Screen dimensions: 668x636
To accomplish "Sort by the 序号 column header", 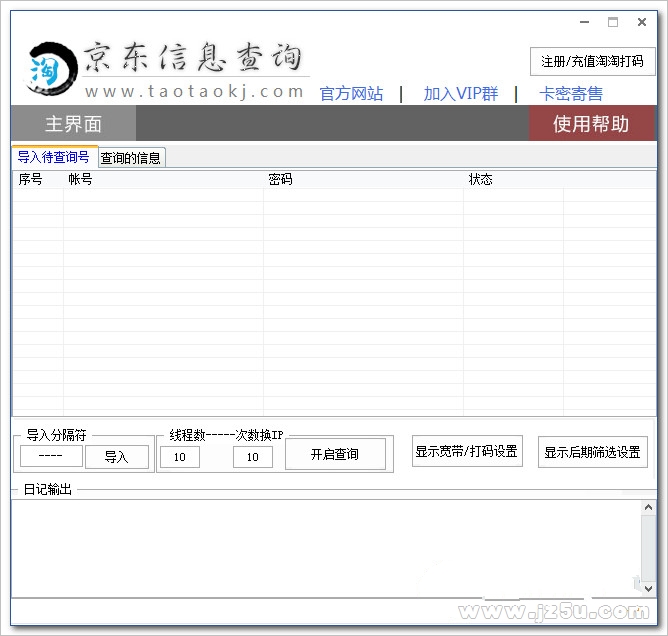I will pyautogui.click(x=38, y=179).
